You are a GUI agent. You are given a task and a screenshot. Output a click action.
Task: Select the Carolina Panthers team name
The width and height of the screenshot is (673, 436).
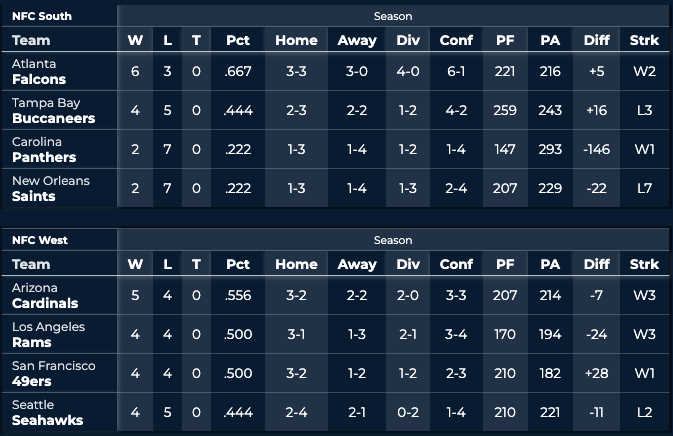pos(44,150)
